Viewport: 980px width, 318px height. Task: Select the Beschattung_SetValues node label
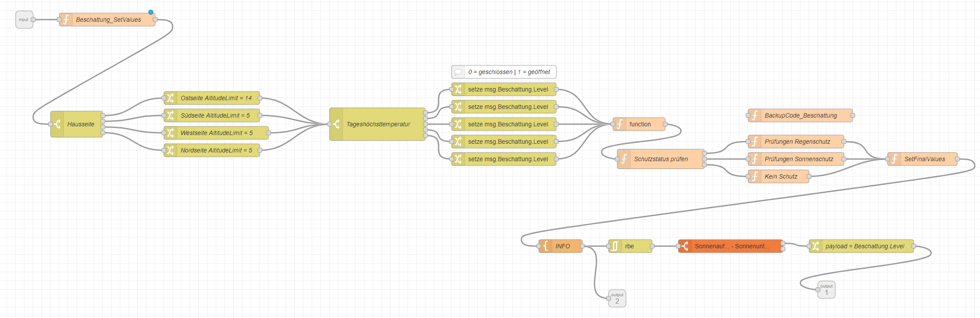pos(109,20)
